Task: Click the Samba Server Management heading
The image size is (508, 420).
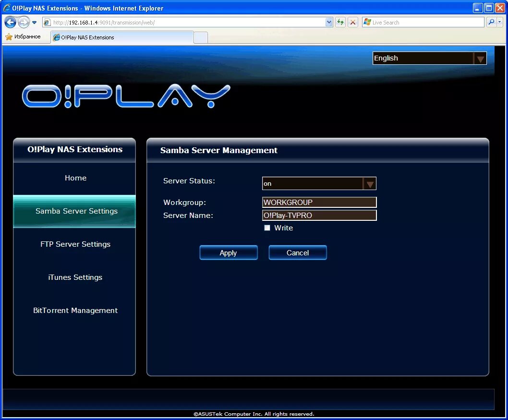Action: 218,150
